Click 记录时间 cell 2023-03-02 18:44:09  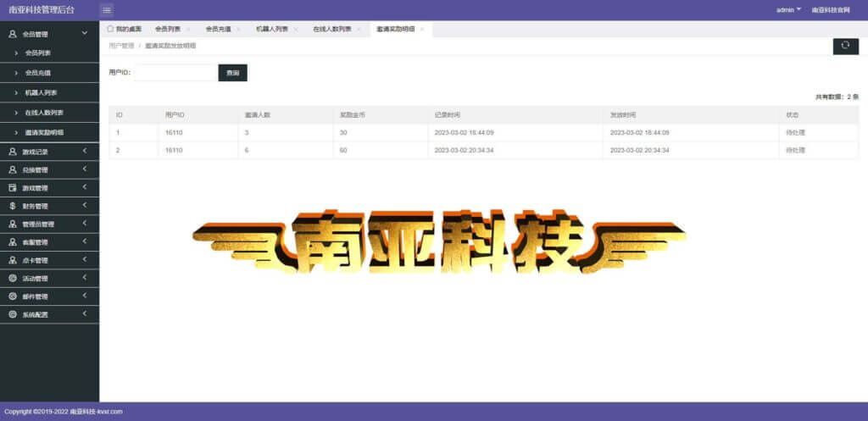click(464, 133)
